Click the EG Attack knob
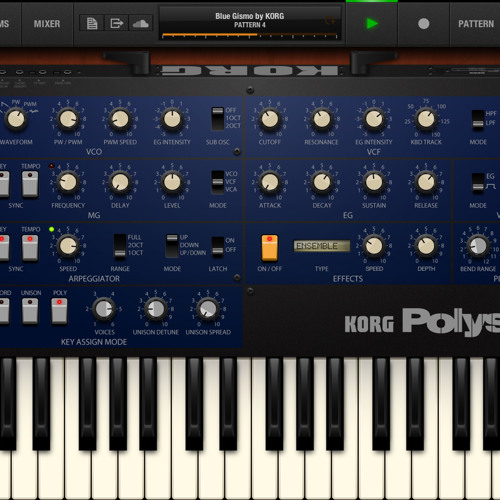500x500 pixels. coord(270,182)
